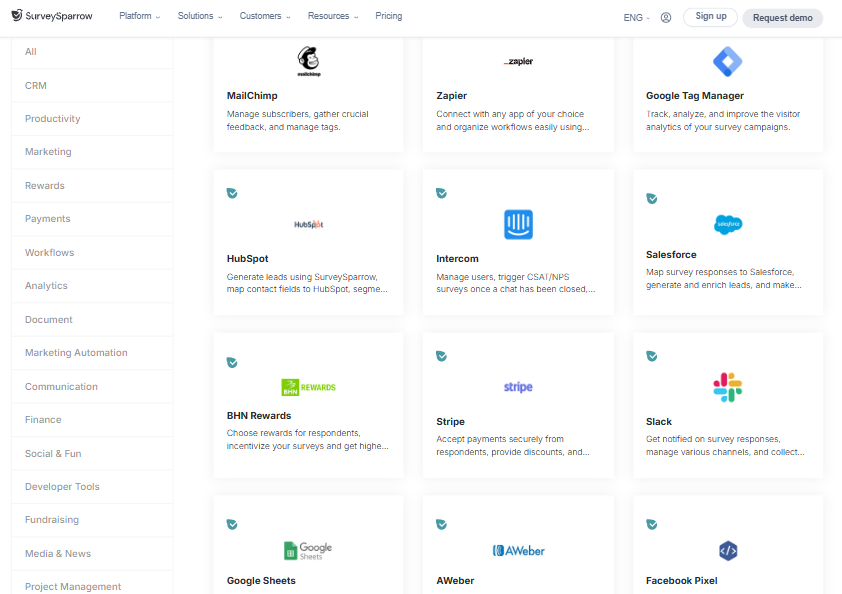The width and height of the screenshot is (842, 594).
Task: Click the Intercom blue logo
Action: (518, 224)
